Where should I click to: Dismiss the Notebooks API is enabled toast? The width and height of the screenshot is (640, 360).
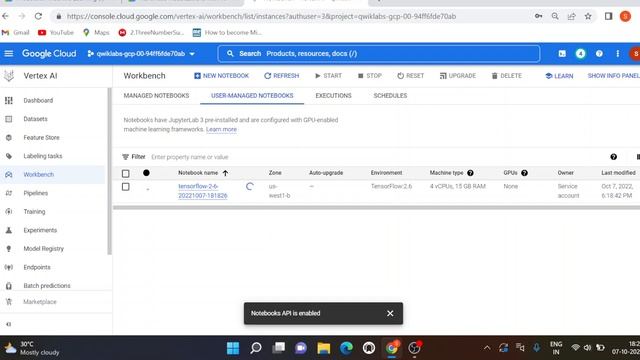390,313
